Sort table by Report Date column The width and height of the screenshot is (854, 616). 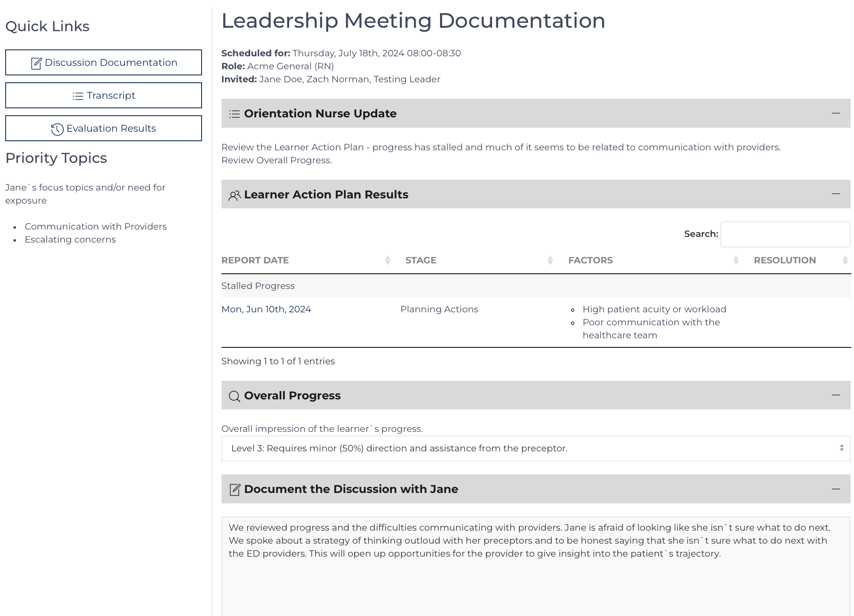pos(306,260)
